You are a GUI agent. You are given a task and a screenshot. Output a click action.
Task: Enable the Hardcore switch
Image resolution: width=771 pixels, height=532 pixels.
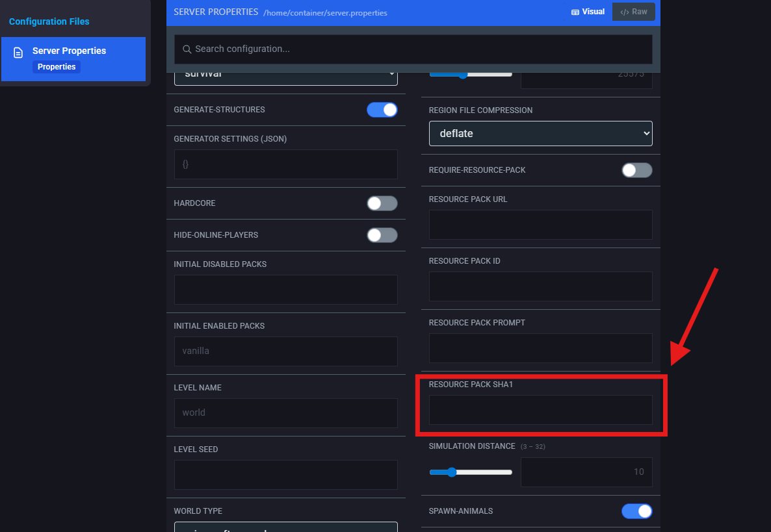point(382,203)
